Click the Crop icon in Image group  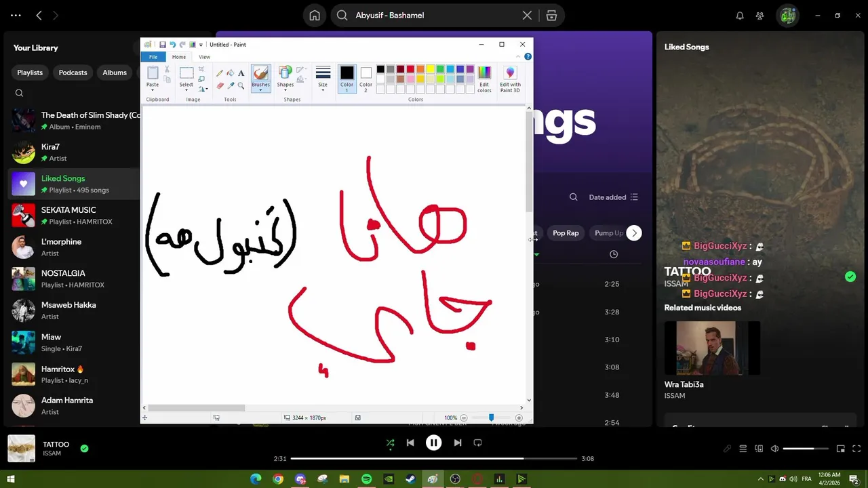point(201,69)
